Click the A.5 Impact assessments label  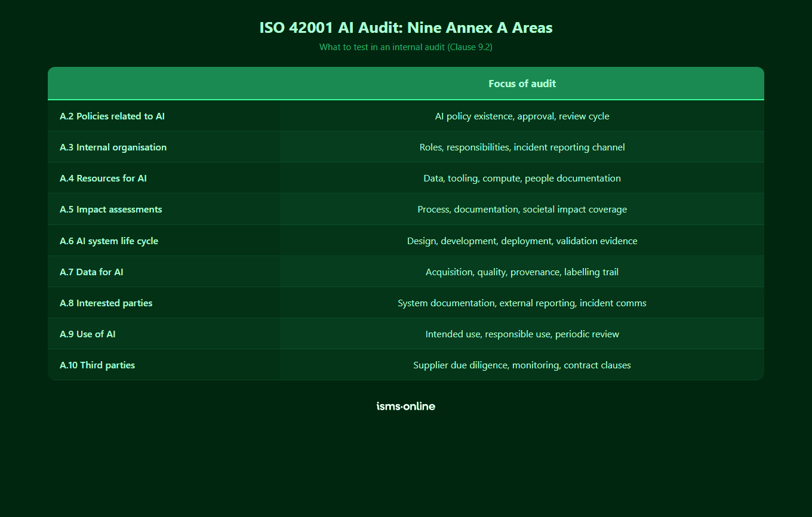click(x=110, y=209)
